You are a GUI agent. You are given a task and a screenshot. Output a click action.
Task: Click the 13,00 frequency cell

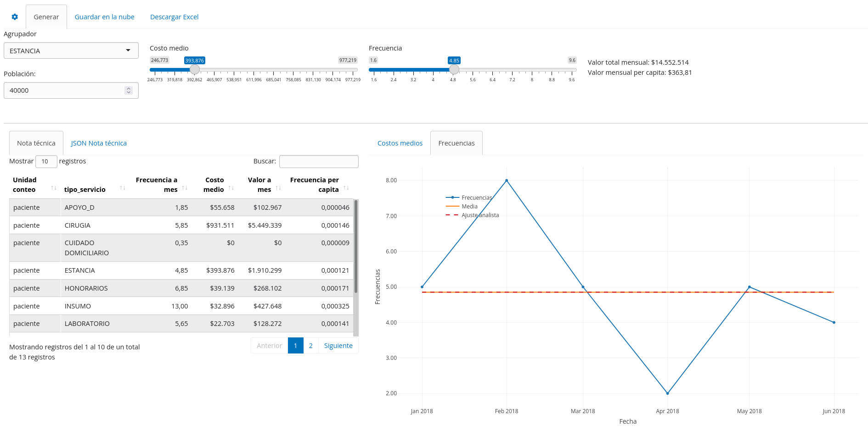click(x=180, y=306)
